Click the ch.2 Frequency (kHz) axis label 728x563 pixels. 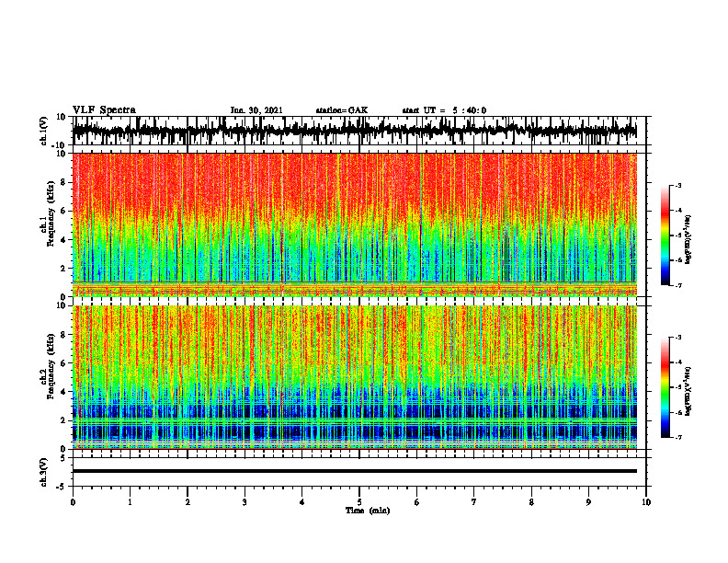tap(50, 367)
